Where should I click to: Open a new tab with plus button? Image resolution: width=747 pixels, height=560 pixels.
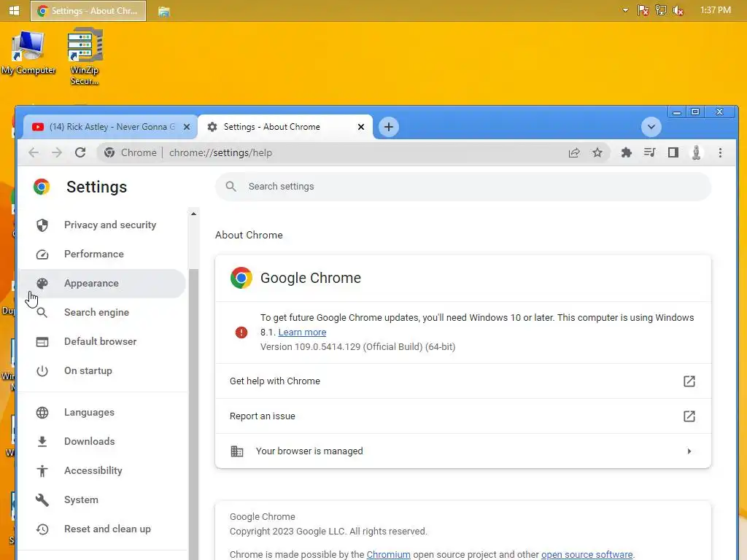389,127
